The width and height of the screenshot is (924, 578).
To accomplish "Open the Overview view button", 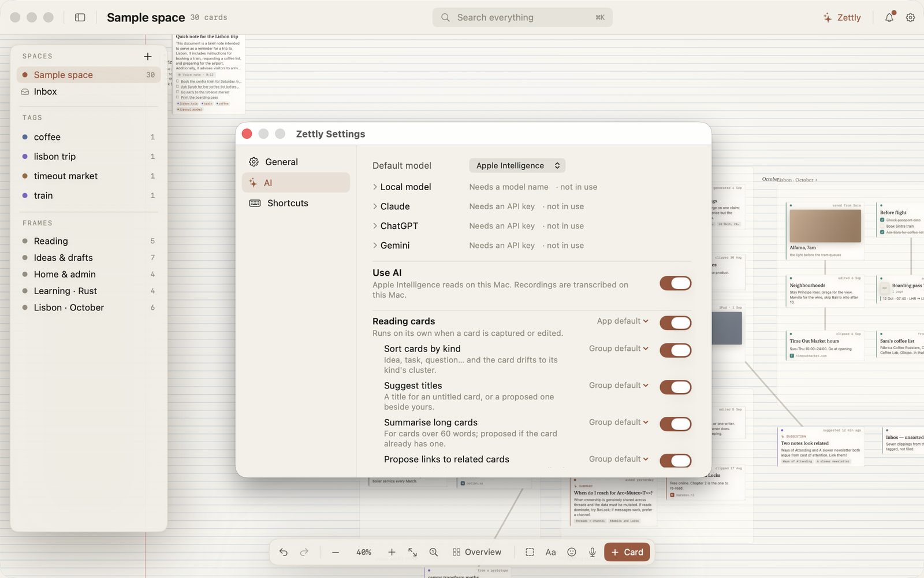I will pyautogui.click(x=476, y=552).
